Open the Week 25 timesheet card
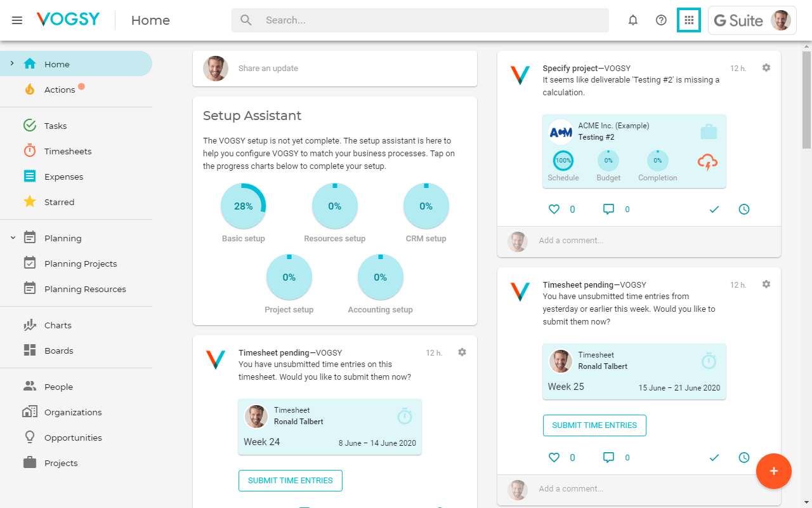The width and height of the screenshot is (812, 508). tap(634, 371)
